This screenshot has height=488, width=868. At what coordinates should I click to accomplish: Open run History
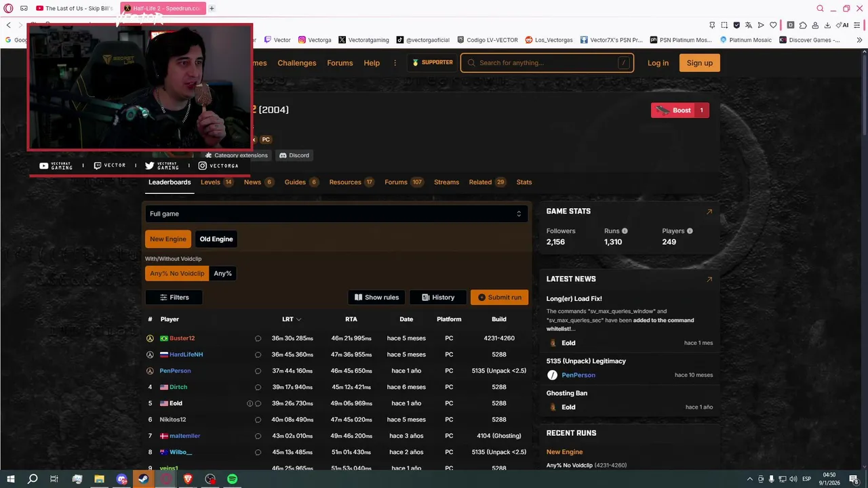[x=438, y=298]
